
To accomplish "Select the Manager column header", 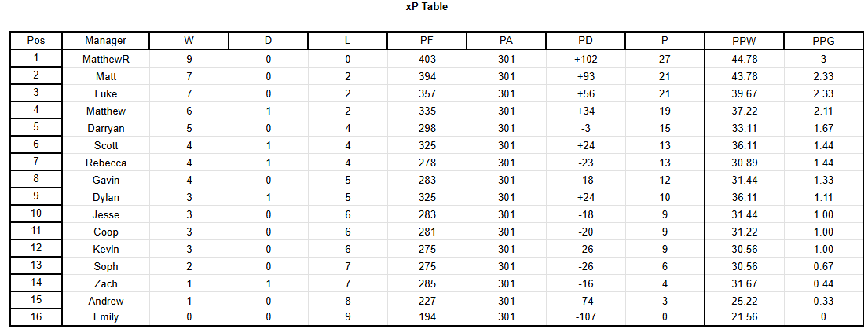I will pyautogui.click(x=106, y=40).
